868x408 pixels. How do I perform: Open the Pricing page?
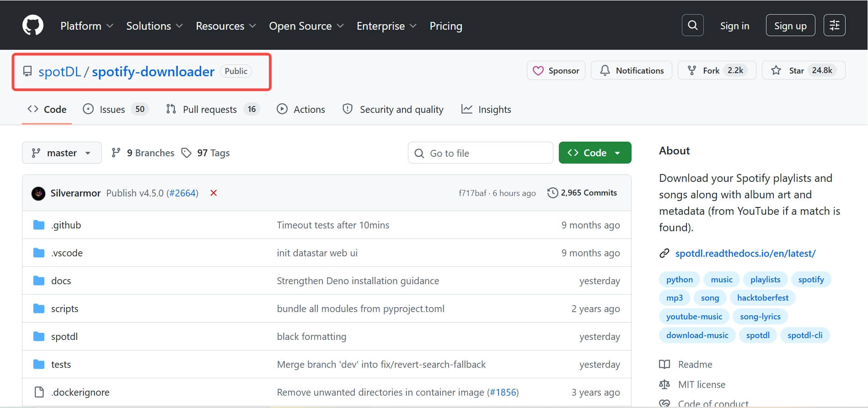[446, 26]
